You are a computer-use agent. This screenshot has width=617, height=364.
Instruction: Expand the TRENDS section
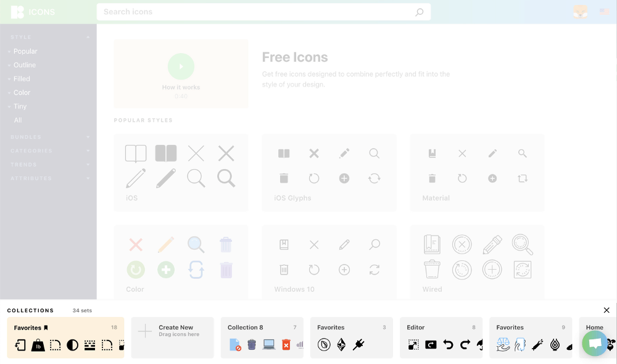pyautogui.click(x=88, y=165)
